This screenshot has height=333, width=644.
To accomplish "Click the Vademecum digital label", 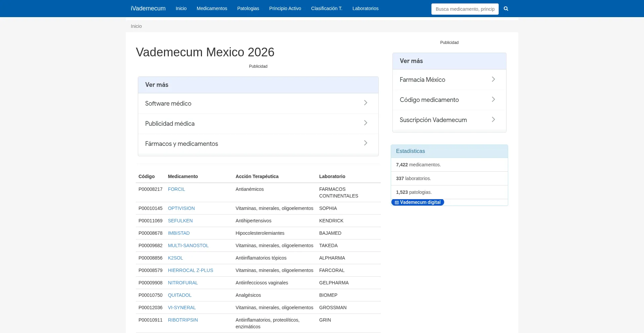I will 420,202.
